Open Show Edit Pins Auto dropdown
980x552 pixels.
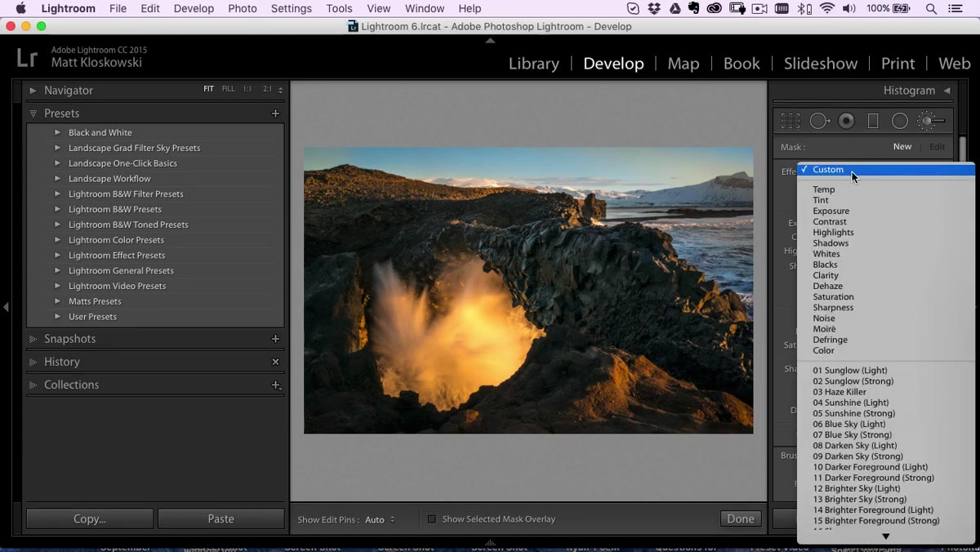pyautogui.click(x=380, y=519)
